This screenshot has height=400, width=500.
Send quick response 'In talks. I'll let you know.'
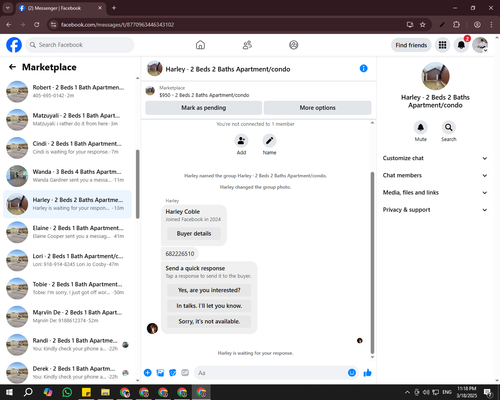[209, 306]
